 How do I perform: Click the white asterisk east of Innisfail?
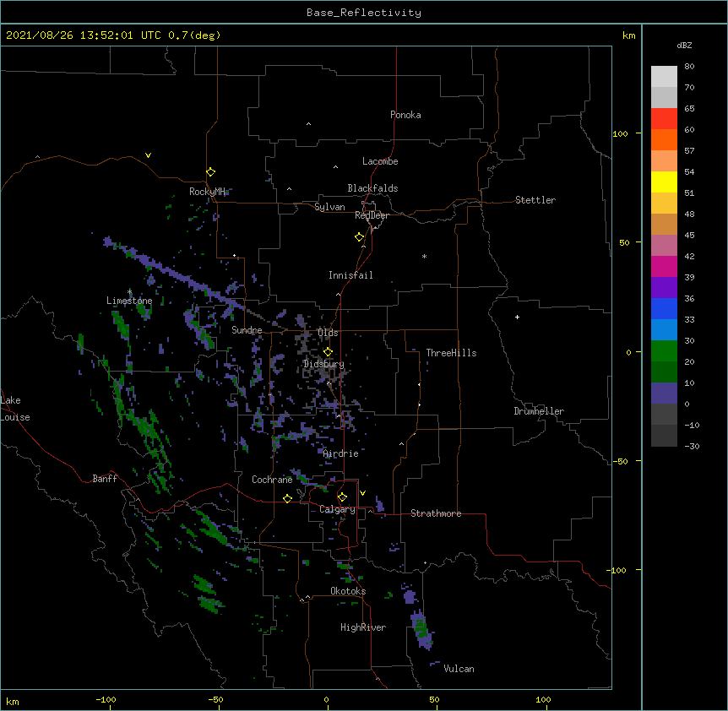tap(424, 256)
